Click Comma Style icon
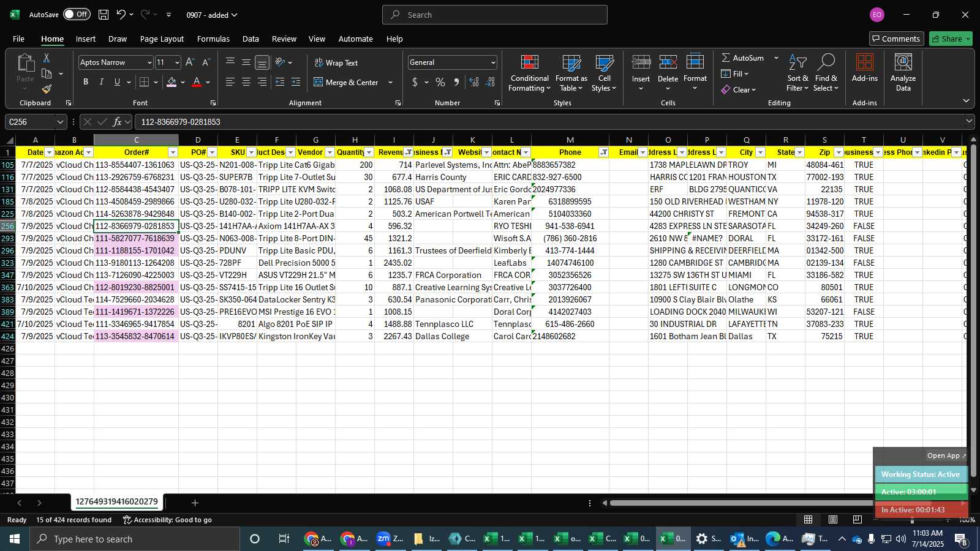The image size is (980, 551). pos(456,82)
